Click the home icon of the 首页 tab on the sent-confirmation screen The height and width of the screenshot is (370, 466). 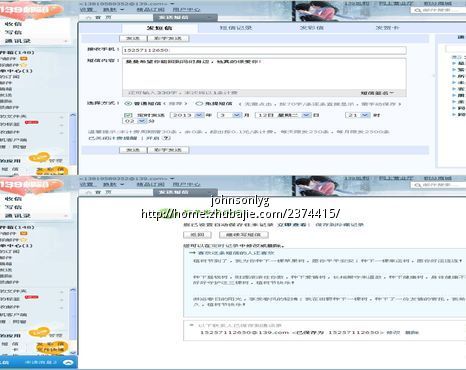coord(89,192)
